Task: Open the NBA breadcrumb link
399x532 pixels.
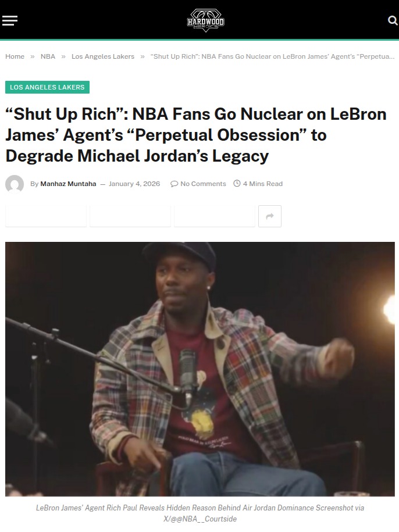Action: click(48, 56)
